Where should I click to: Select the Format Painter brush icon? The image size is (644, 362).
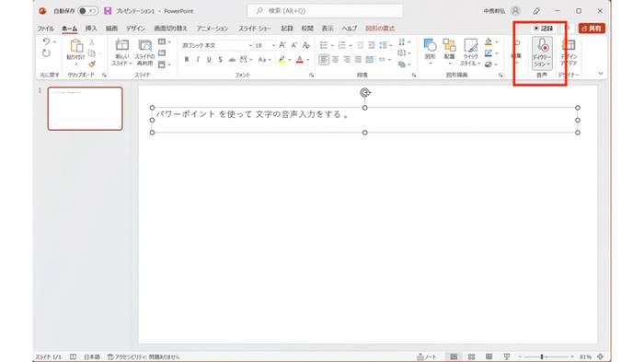tap(92, 64)
